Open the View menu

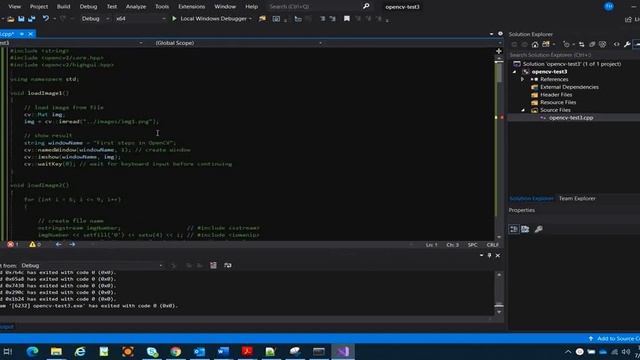(x=14, y=7)
